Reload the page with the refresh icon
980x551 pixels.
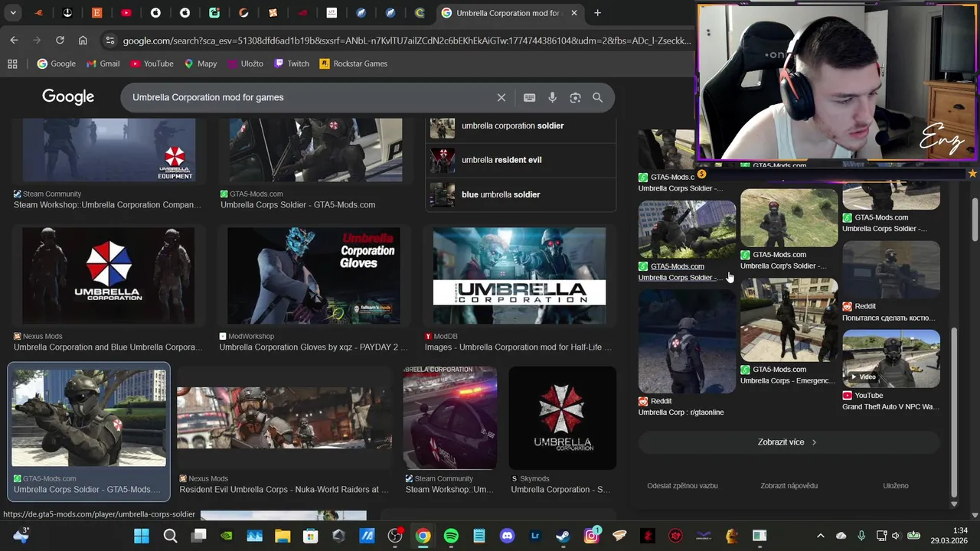[x=60, y=40]
